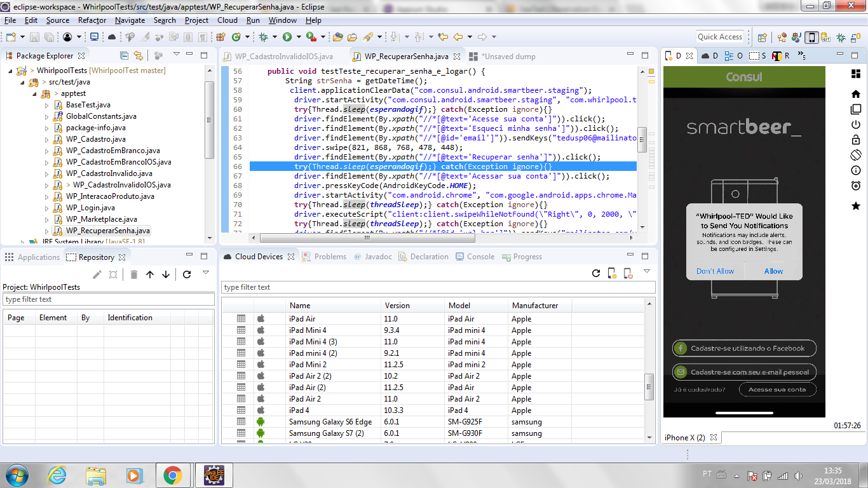Toggle Link with Editor in Package Explorer
This screenshot has width=868, height=488.
138,56
